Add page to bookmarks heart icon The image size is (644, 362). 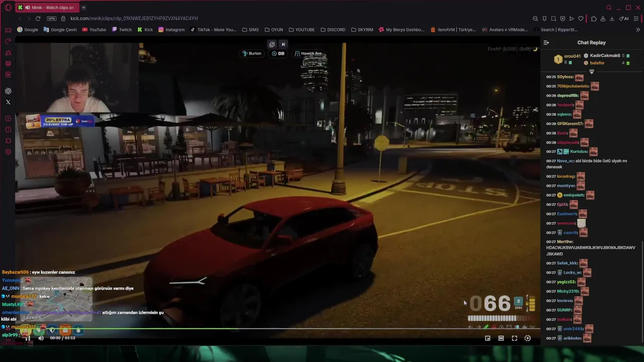pyautogui.click(x=581, y=19)
